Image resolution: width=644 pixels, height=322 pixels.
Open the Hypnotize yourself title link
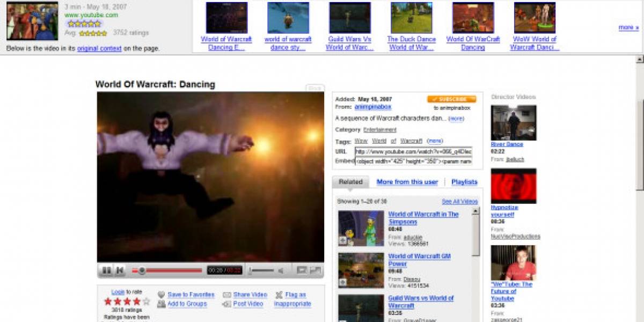(x=504, y=211)
